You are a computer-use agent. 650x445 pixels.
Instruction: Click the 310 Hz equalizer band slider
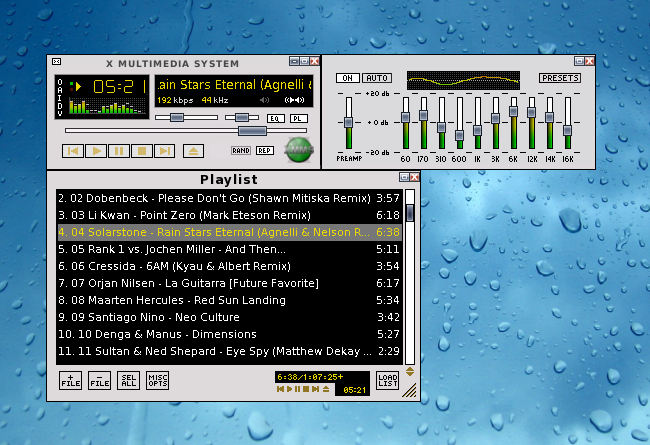(x=441, y=123)
